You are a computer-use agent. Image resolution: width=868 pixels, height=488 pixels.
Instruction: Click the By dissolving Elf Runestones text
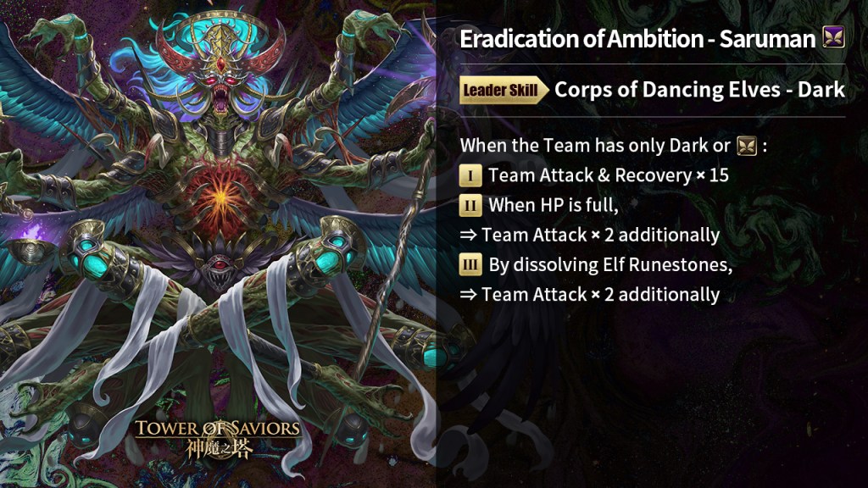610,264
